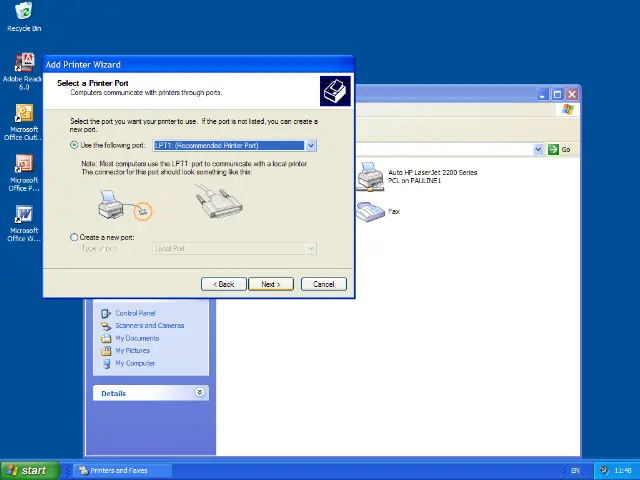This screenshot has height=480, width=640.
Task: Click the EN language indicator
Action: tap(575, 471)
